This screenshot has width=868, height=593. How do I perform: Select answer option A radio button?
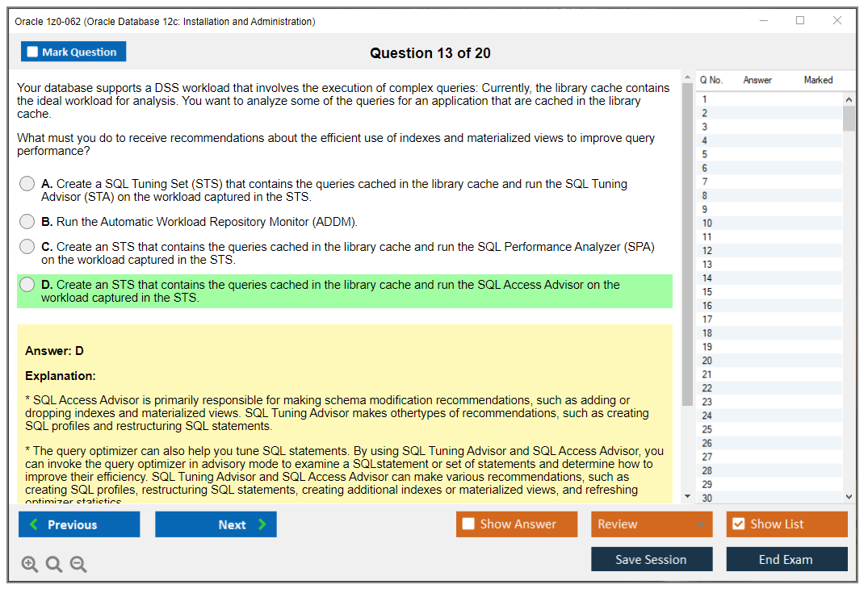pos(27,184)
